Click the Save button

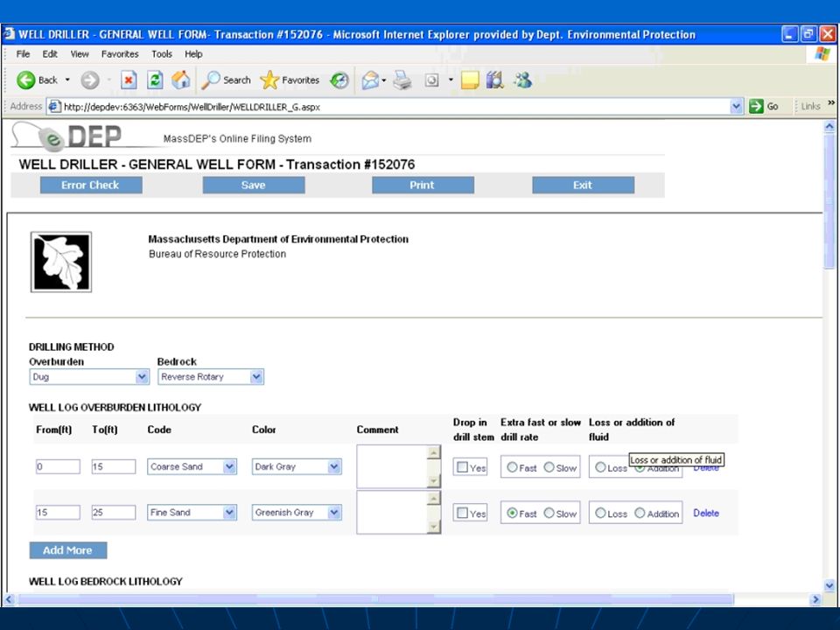click(x=254, y=185)
